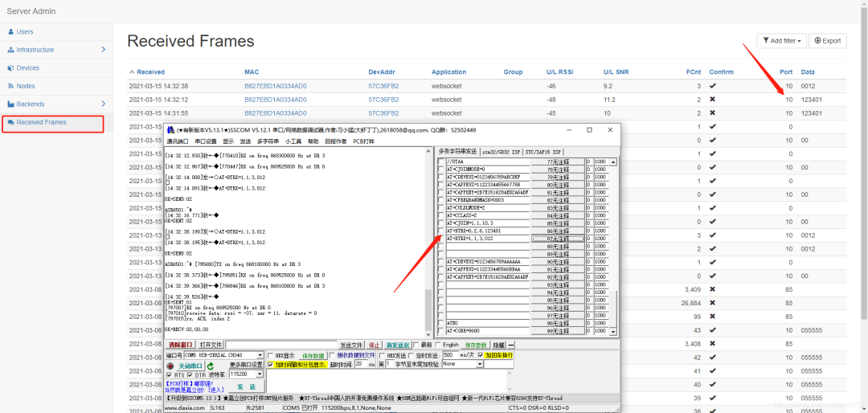Image resolution: width=868 pixels, height=413 pixels.
Task: Toggle HEX发送 checkbox
Action: (x=382, y=355)
